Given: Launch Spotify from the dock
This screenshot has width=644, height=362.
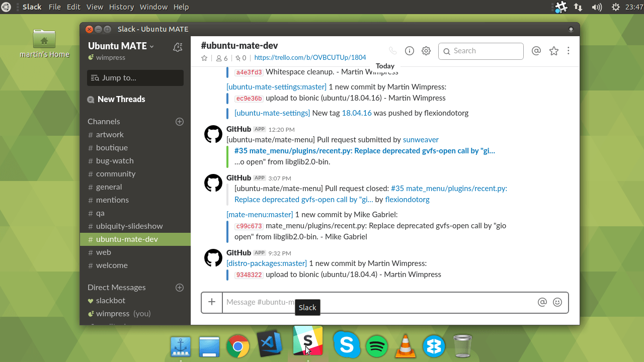Looking at the screenshot, I should click(377, 346).
